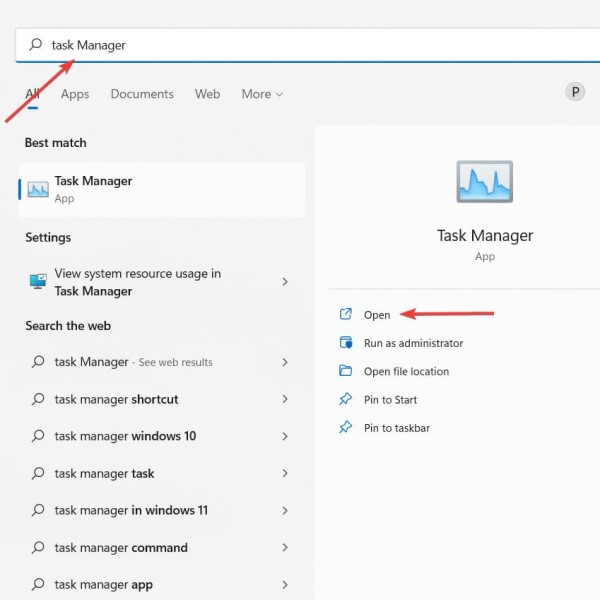Choose Run as administrator

(413, 343)
